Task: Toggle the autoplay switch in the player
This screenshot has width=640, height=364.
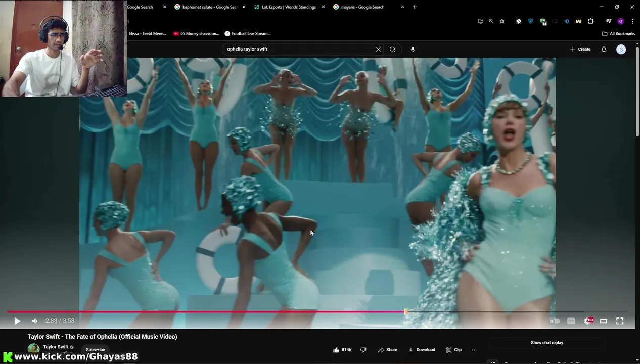Action: [x=555, y=321]
